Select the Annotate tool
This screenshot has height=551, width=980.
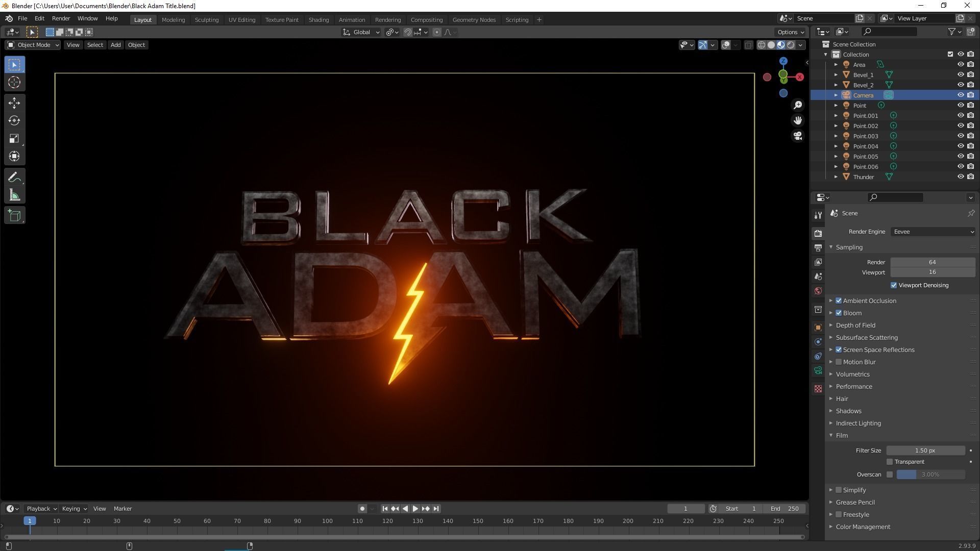click(x=14, y=177)
